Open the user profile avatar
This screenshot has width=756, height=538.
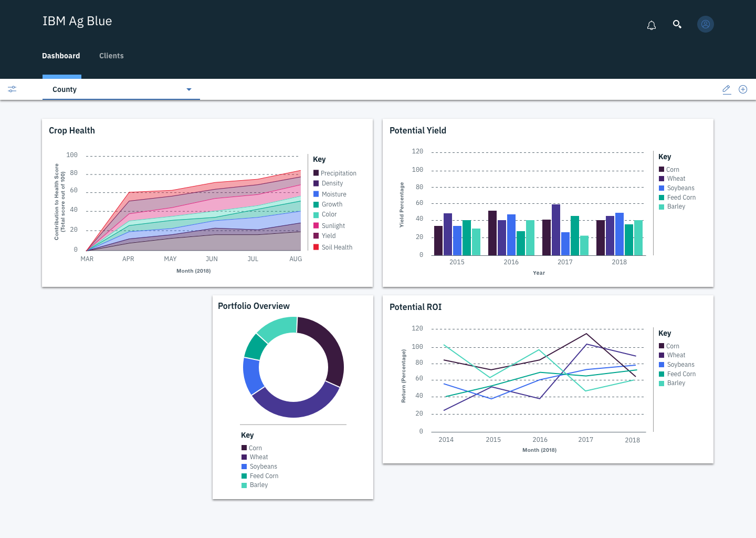[x=706, y=24]
